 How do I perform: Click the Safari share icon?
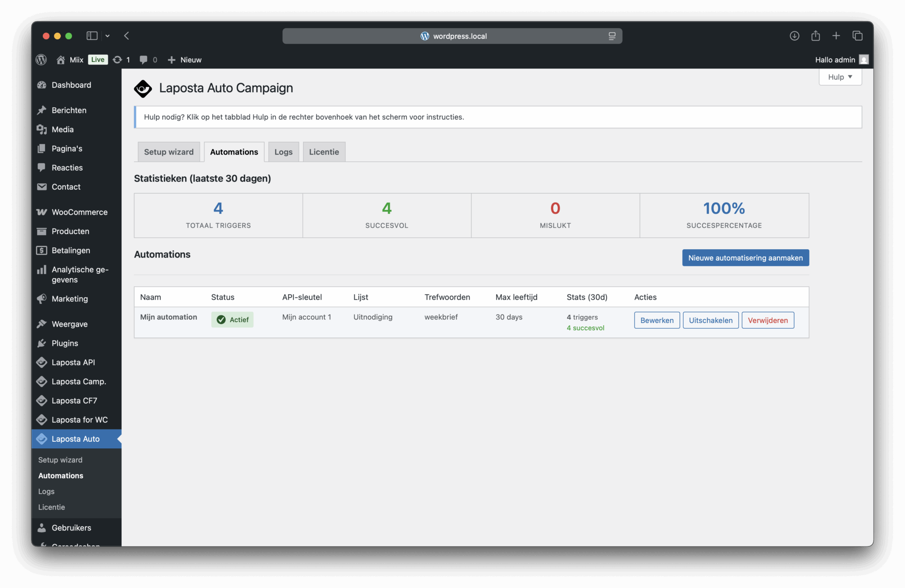[x=815, y=36]
